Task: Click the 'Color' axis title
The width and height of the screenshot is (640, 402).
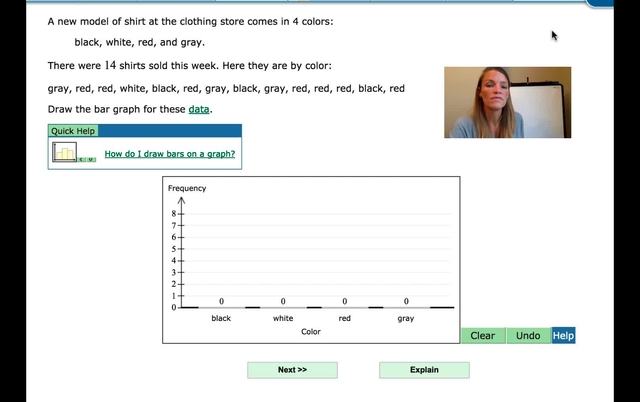Action: [311, 331]
